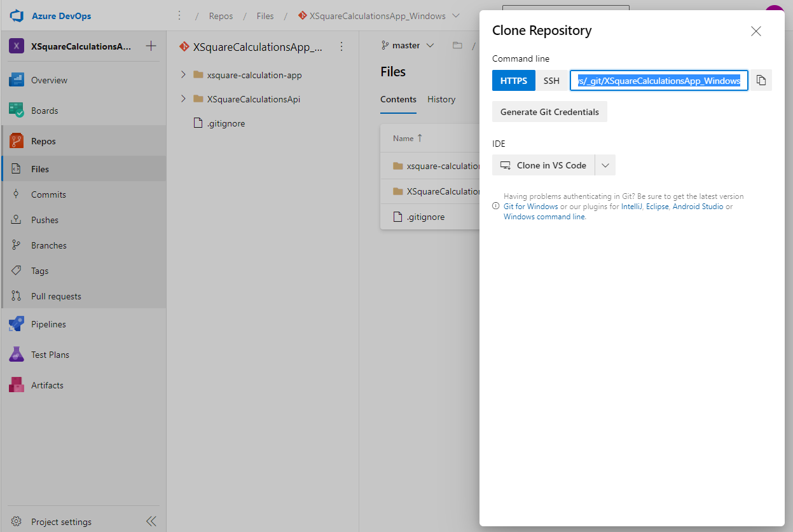
Task: Open the Windows command line link
Action: click(544, 217)
